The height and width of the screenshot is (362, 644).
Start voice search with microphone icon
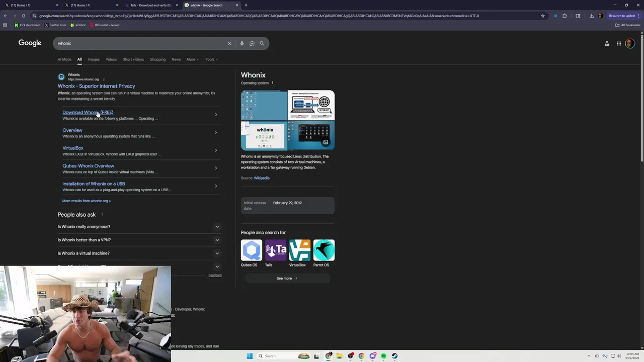pyautogui.click(x=242, y=43)
